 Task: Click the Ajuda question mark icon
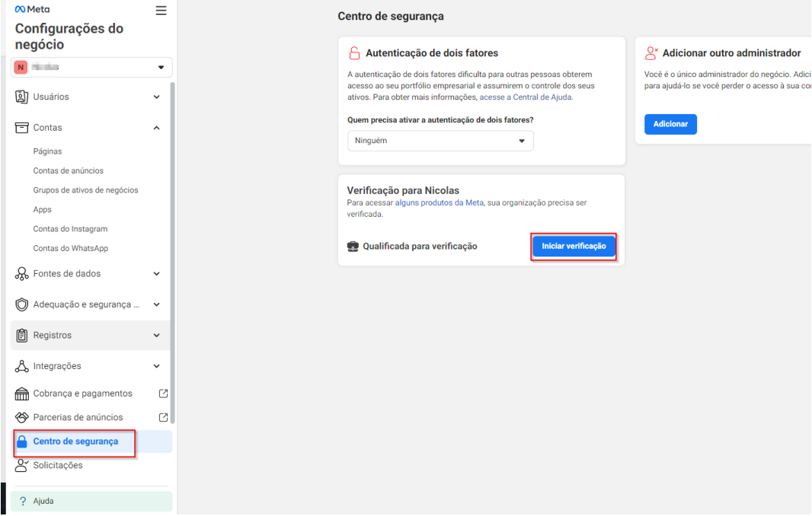click(22, 501)
